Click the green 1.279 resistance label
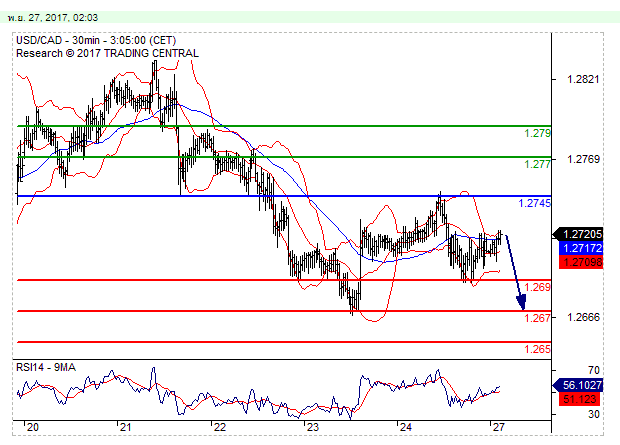The image size is (620, 445). click(x=537, y=133)
